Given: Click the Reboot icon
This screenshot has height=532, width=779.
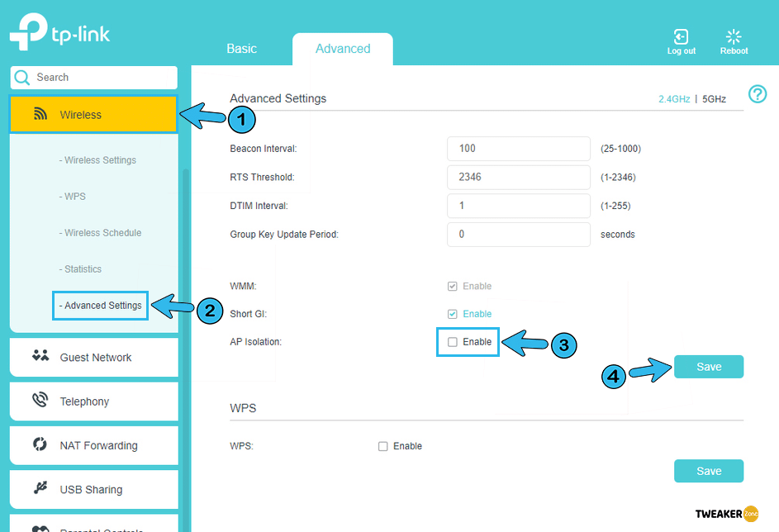Looking at the screenshot, I should (x=734, y=36).
